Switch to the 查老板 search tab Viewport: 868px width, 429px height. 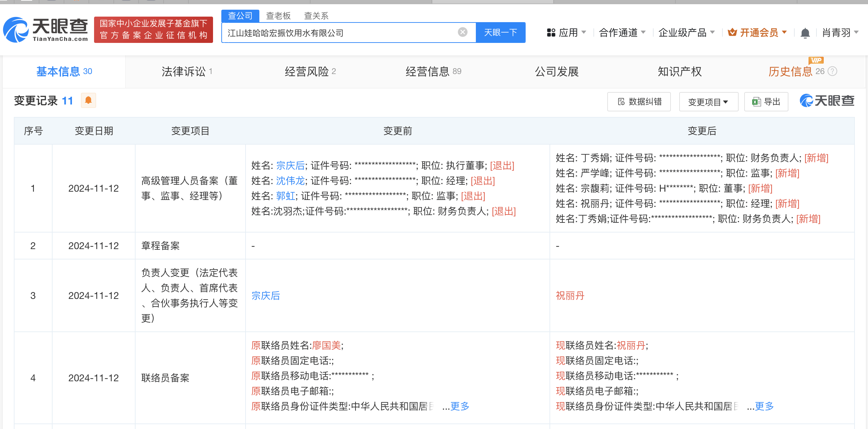pyautogui.click(x=278, y=16)
